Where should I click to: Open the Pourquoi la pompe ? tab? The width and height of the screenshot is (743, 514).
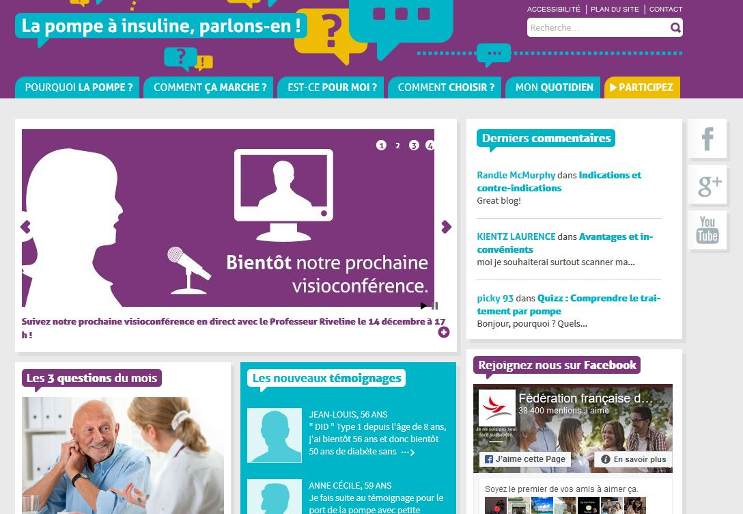click(x=77, y=87)
